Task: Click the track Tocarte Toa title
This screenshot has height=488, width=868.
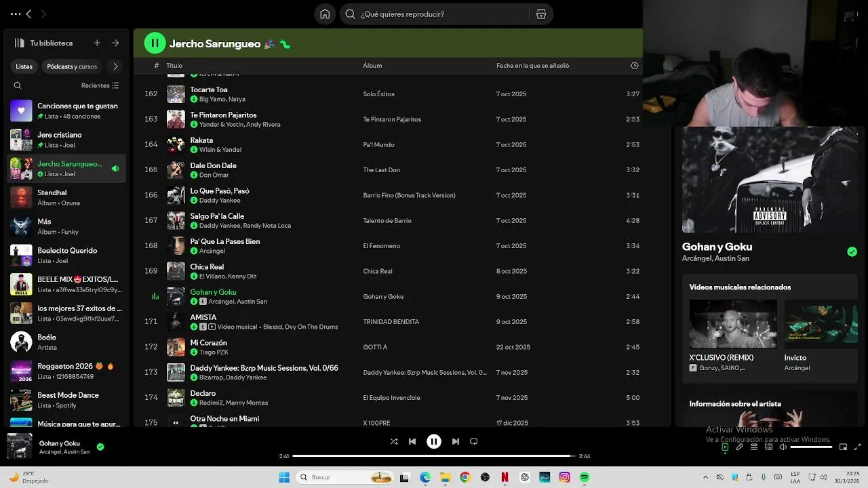Action: point(209,89)
